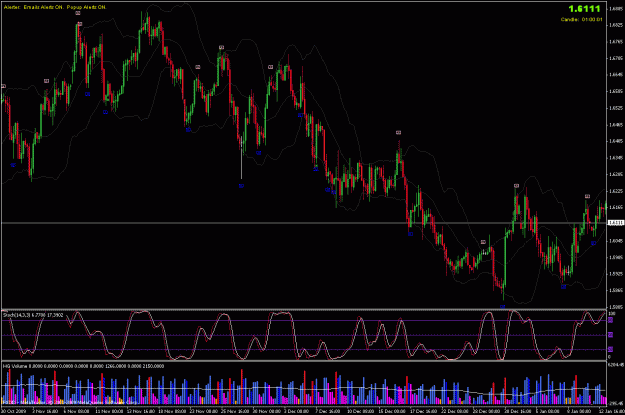Click the current price tag on price axis
The width and height of the screenshot is (625, 415).
[616, 222]
